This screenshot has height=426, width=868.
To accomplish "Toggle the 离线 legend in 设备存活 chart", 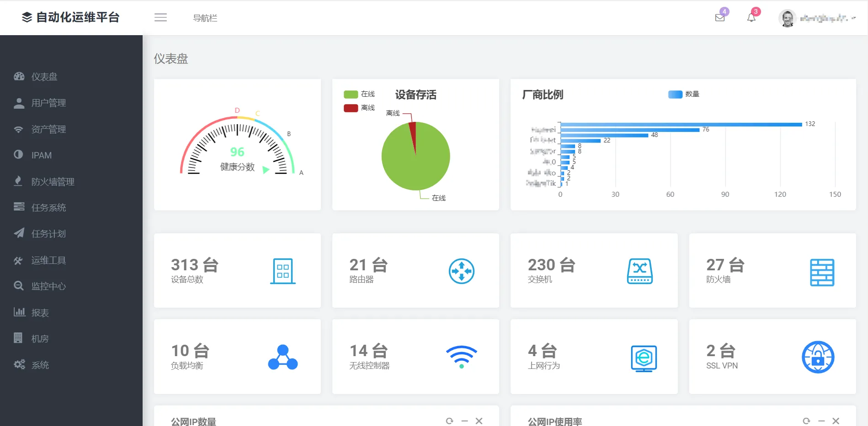I will click(359, 108).
